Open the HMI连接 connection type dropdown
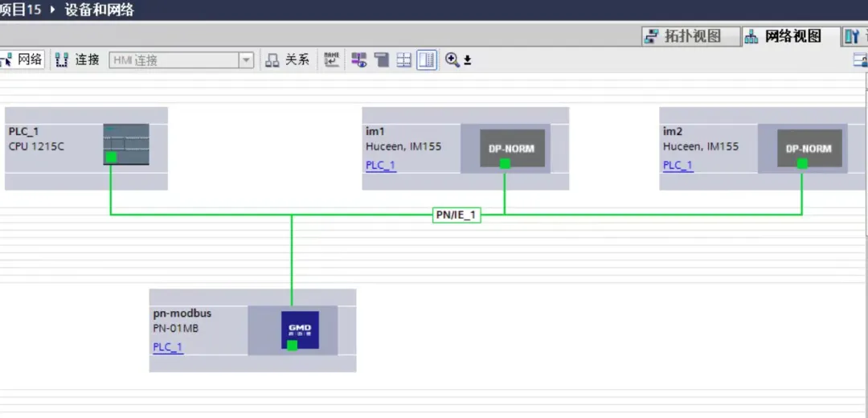Image resolution: width=868 pixels, height=418 pixels. (x=246, y=60)
